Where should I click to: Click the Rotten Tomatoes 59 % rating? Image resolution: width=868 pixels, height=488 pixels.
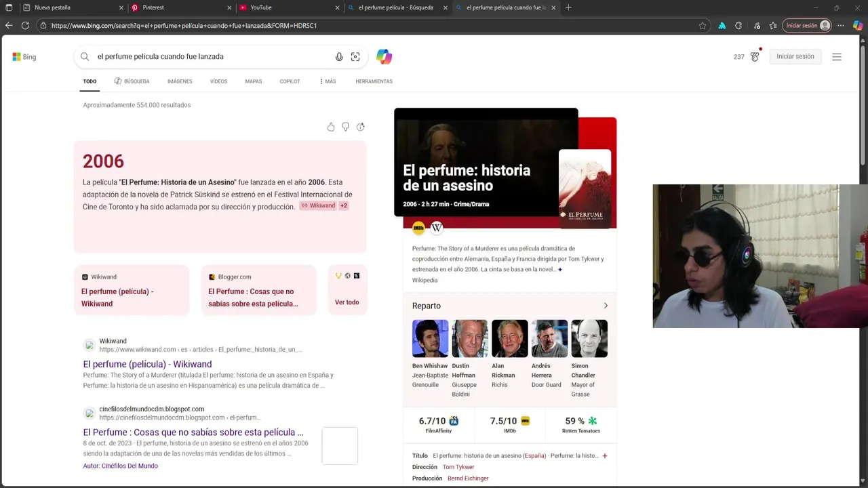click(x=581, y=424)
